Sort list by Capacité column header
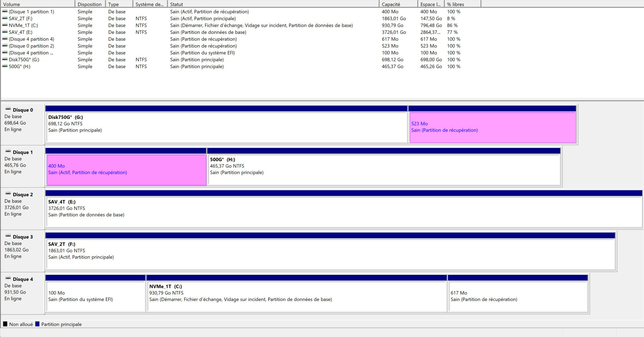 (x=398, y=4)
